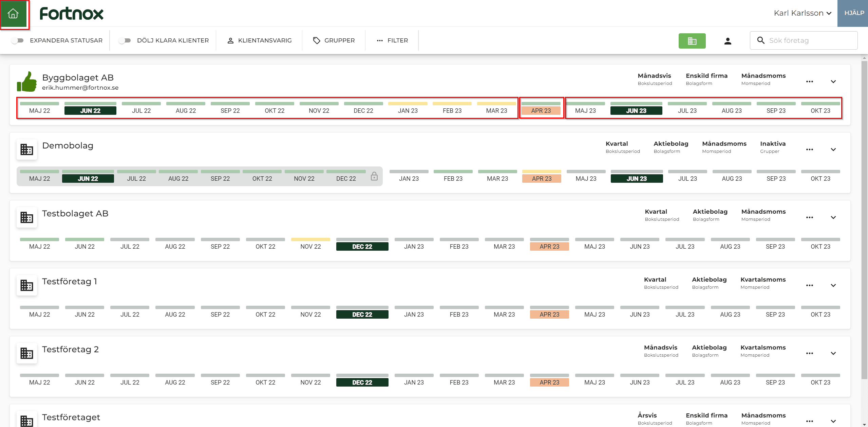Toggle the Dölj klara klienter switch
This screenshot has width=868, height=427.
(125, 40)
